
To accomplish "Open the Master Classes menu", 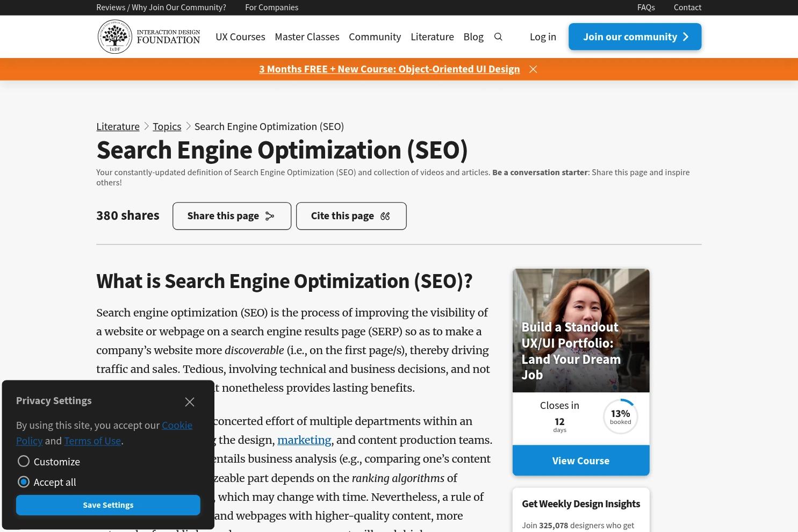I will [x=307, y=37].
